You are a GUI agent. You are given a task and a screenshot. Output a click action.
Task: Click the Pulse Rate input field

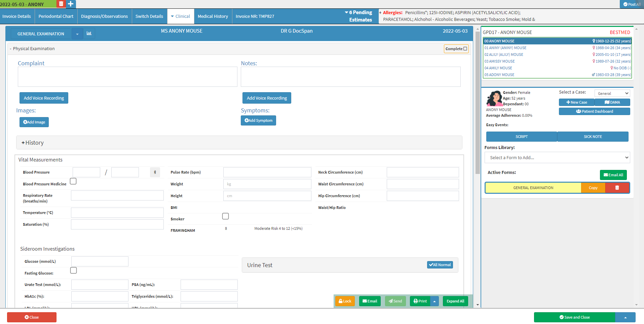(267, 172)
